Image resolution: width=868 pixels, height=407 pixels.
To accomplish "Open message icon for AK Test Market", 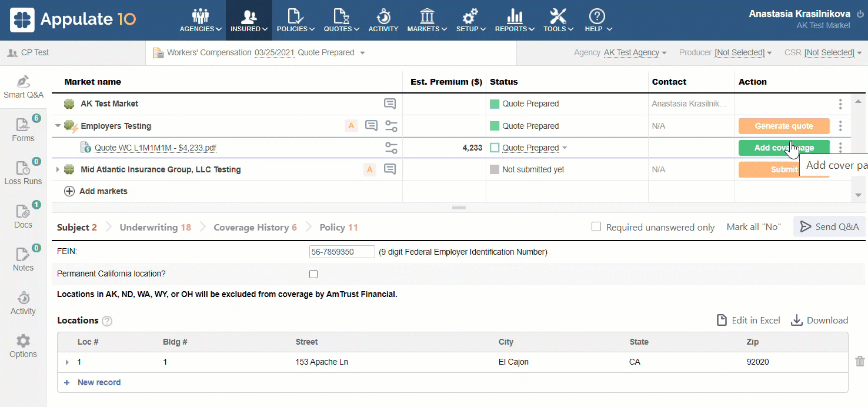I will [389, 104].
